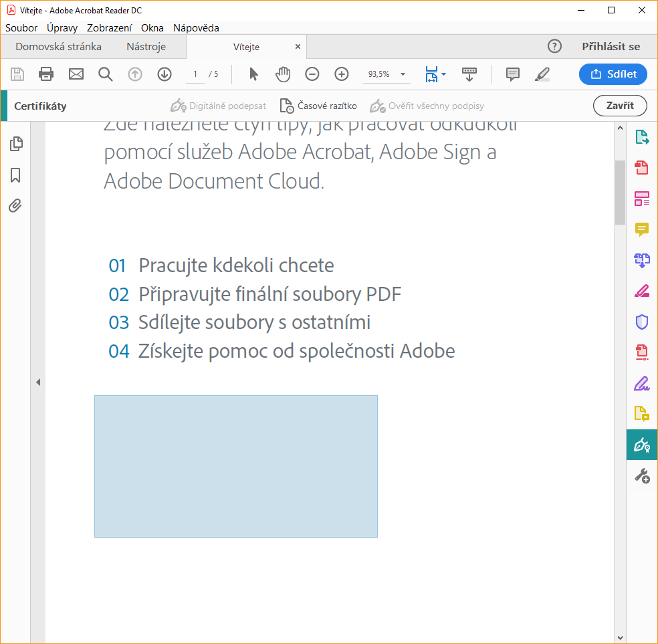
Task: Select the Hand pan tool
Action: [x=283, y=74]
